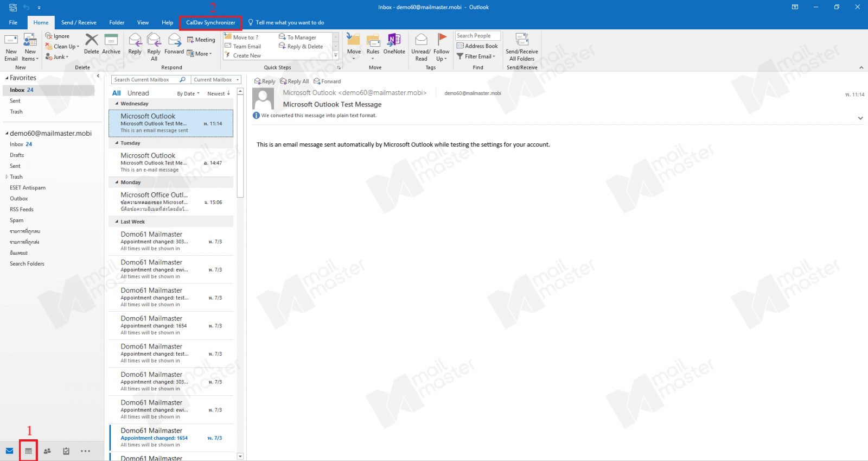Expand the Trash folder in account tree
The image size is (868, 461).
7,176
